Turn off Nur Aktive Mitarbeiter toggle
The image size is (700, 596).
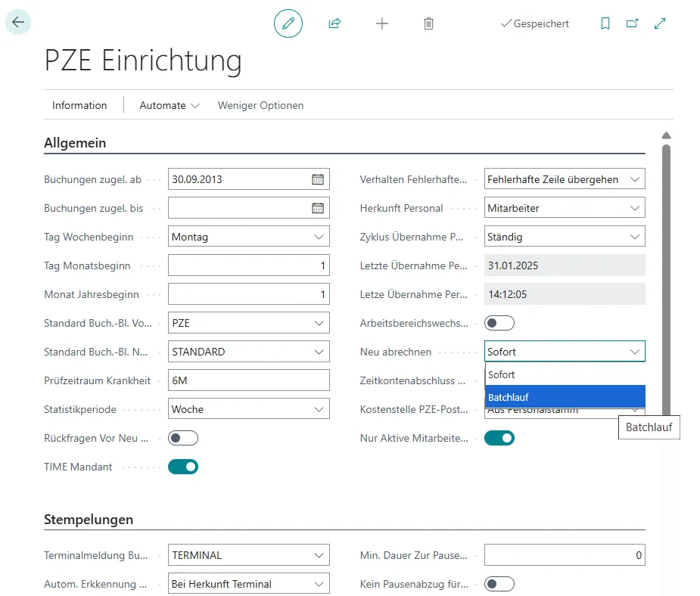(x=499, y=437)
